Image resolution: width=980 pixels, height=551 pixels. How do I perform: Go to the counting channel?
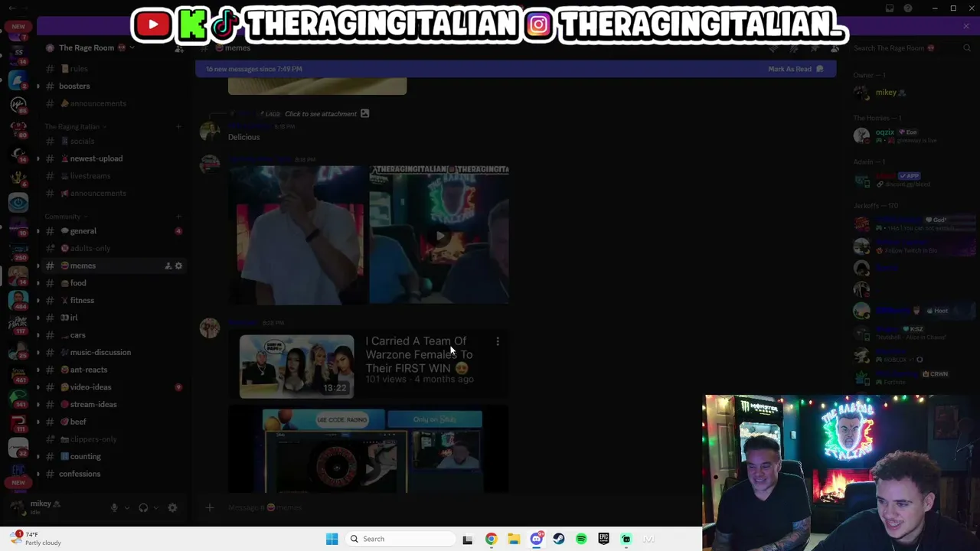point(113,456)
